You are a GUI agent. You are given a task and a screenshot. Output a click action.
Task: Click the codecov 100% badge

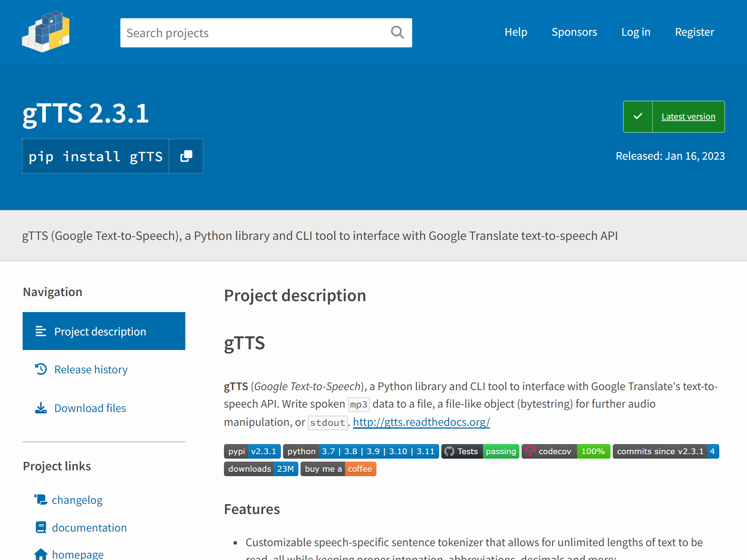(x=566, y=451)
